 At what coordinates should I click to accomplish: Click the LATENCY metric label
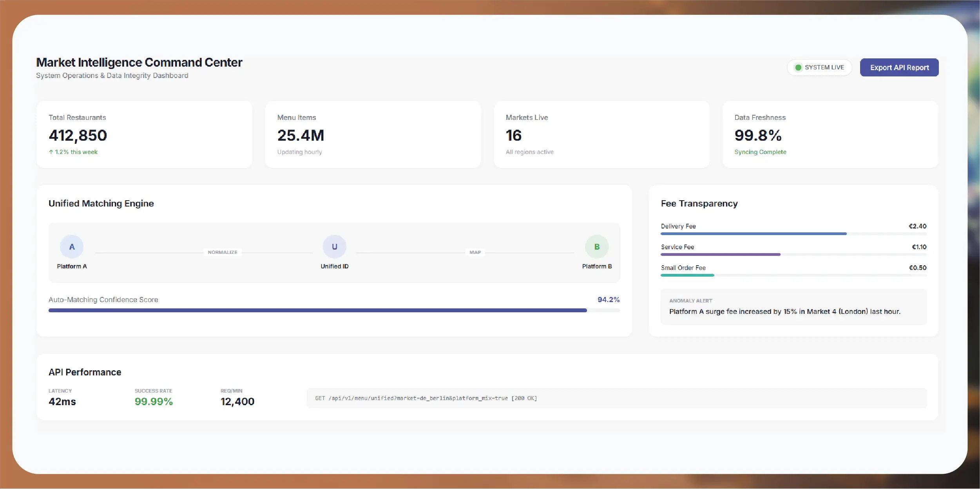click(60, 391)
